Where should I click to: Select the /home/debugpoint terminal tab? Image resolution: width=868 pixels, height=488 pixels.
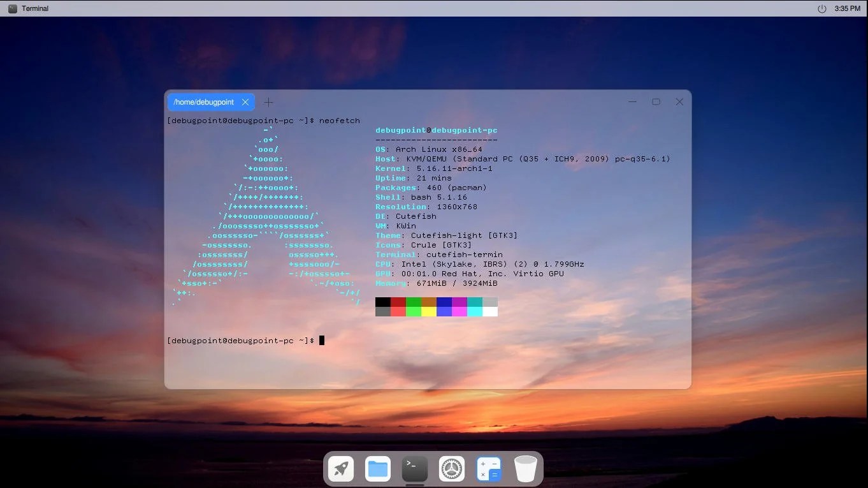[x=204, y=102]
